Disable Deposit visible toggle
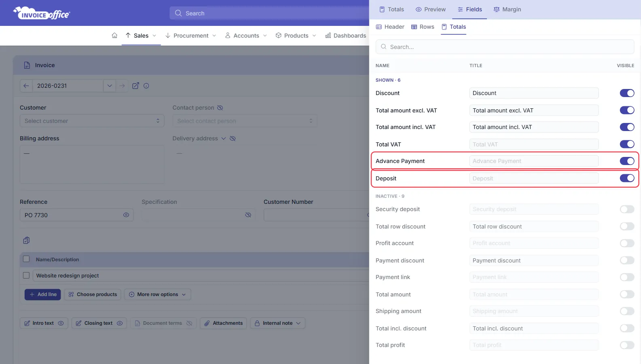This screenshot has width=641, height=364. click(x=627, y=178)
